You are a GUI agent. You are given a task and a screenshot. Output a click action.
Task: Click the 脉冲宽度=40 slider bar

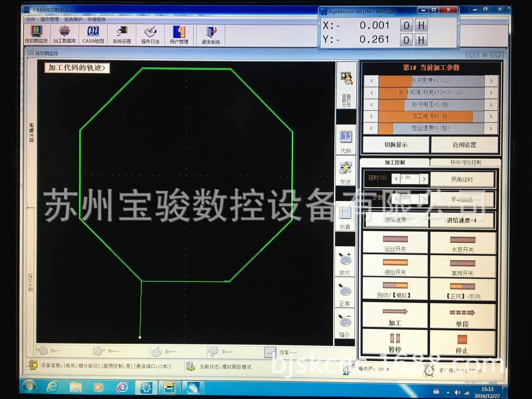click(x=431, y=81)
